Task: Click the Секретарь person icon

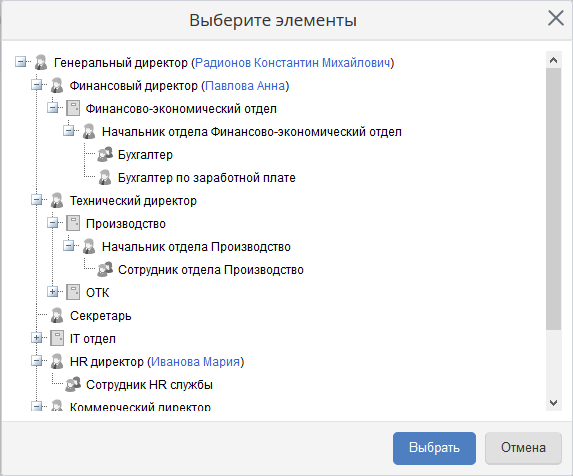Action: coord(57,316)
